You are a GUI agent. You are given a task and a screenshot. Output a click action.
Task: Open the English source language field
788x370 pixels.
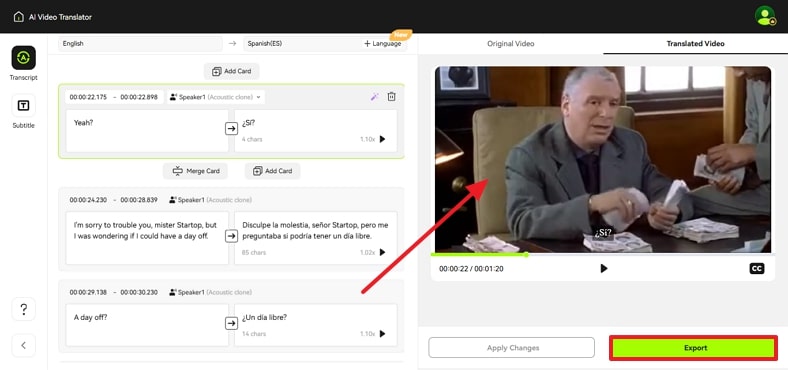[x=140, y=44]
